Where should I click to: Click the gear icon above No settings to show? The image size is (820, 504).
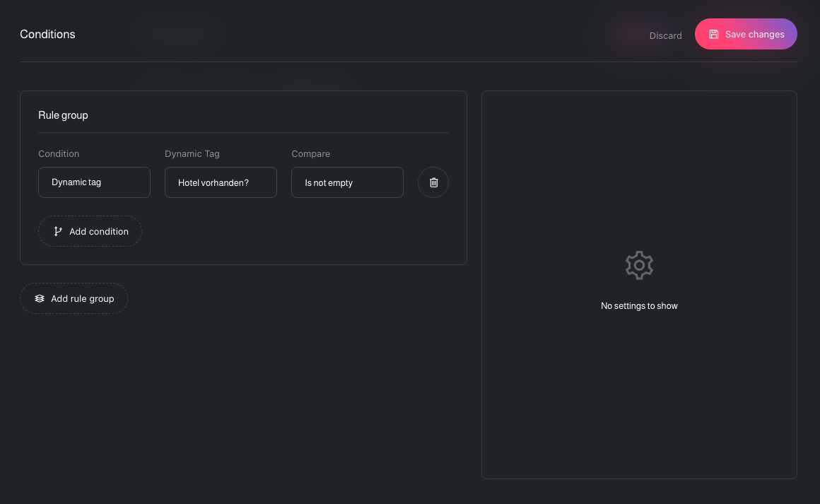tap(639, 265)
